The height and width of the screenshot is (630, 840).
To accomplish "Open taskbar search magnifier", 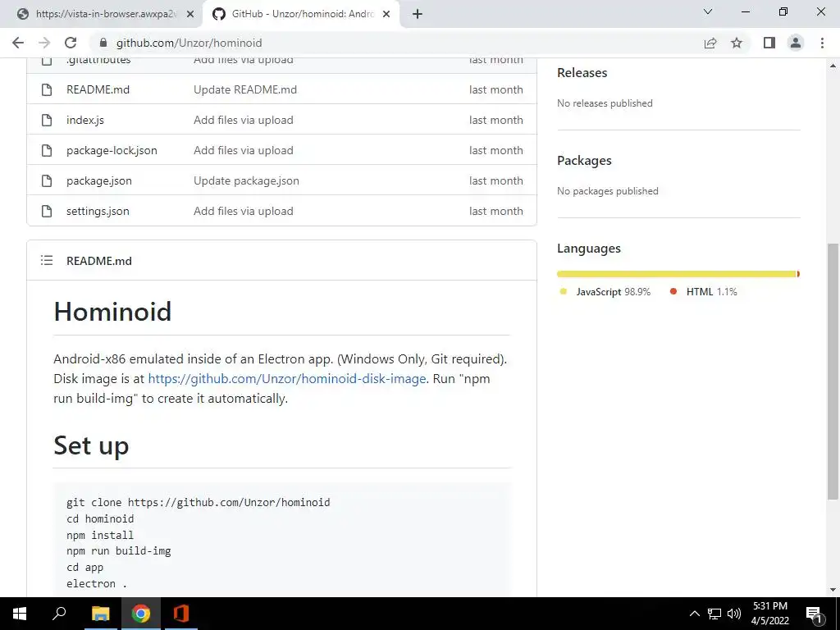I will click(x=59, y=614).
